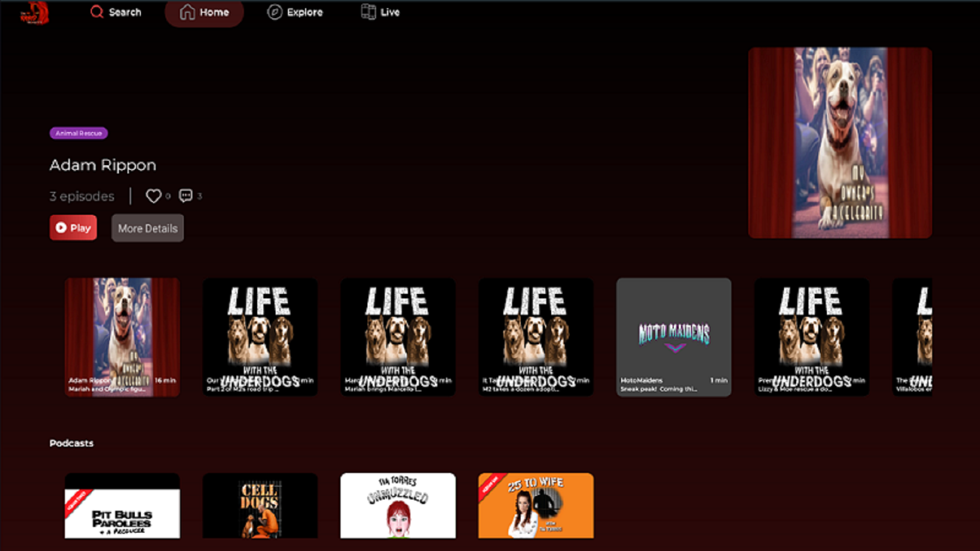This screenshot has height=551, width=980.
Task: Open the Pit Bulls Parolees podcast
Action: click(x=122, y=506)
